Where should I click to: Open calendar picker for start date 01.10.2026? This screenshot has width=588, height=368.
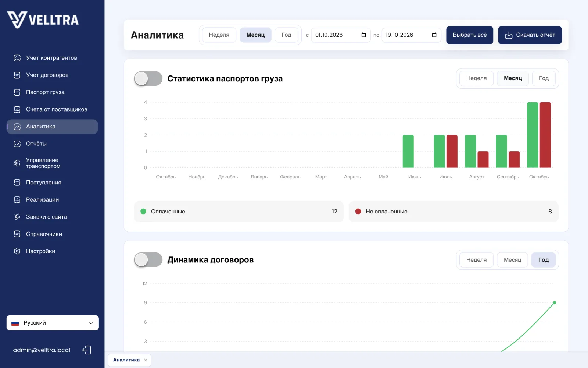pyautogui.click(x=363, y=35)
